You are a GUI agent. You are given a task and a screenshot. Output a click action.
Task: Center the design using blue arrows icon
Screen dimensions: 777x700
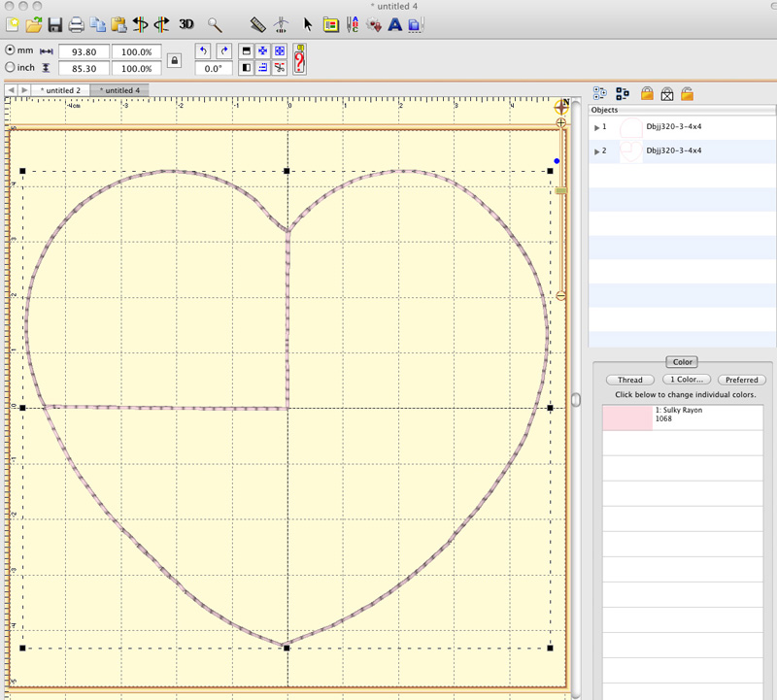[x=262, y=51]
